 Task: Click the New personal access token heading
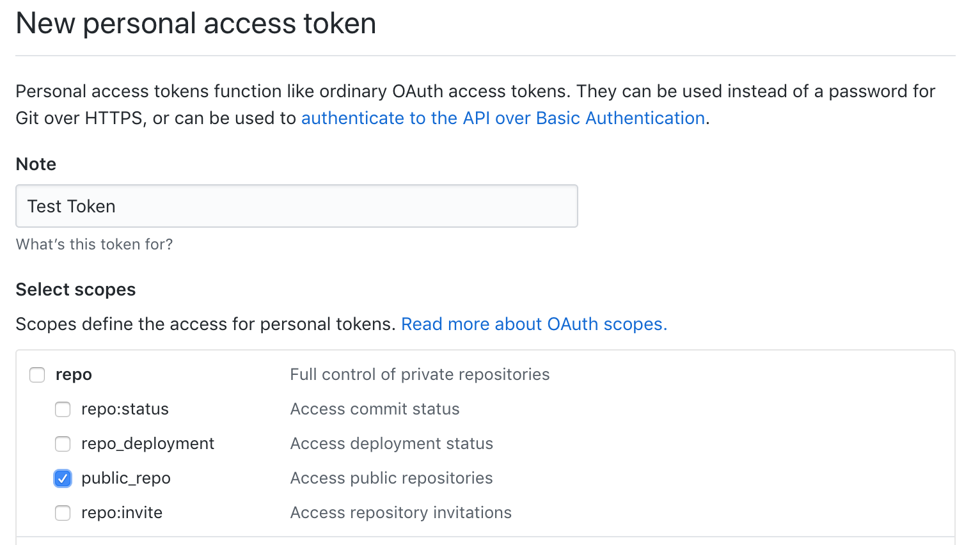click(x=196, y=24)
